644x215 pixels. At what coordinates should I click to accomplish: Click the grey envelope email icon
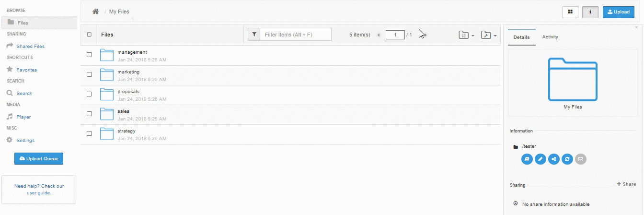(x=581, y=159)
